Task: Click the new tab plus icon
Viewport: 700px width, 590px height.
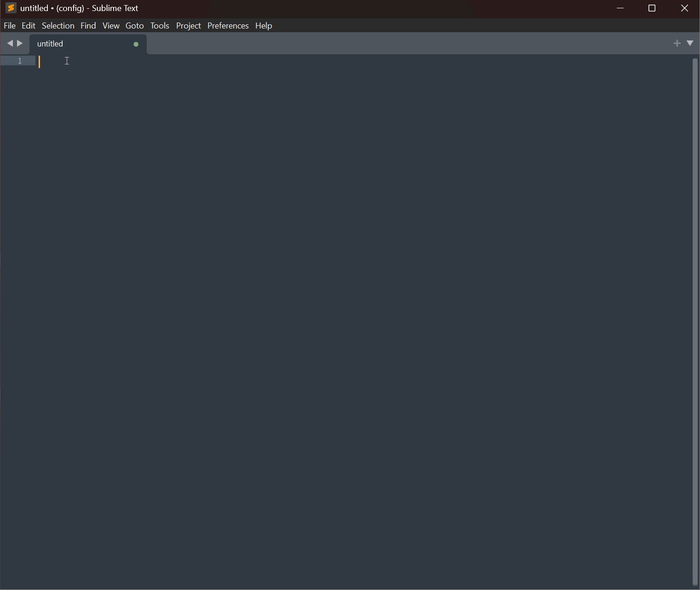Action: click(x=677, y=43)
